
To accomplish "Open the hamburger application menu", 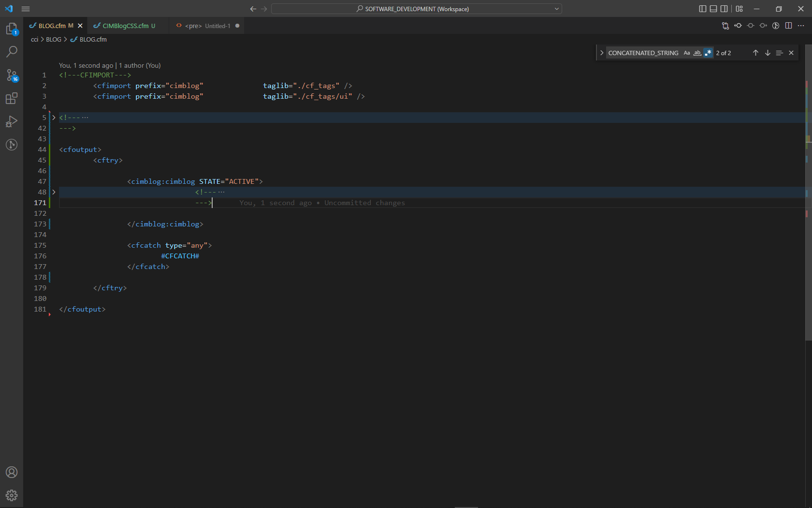I will point(26,9).
